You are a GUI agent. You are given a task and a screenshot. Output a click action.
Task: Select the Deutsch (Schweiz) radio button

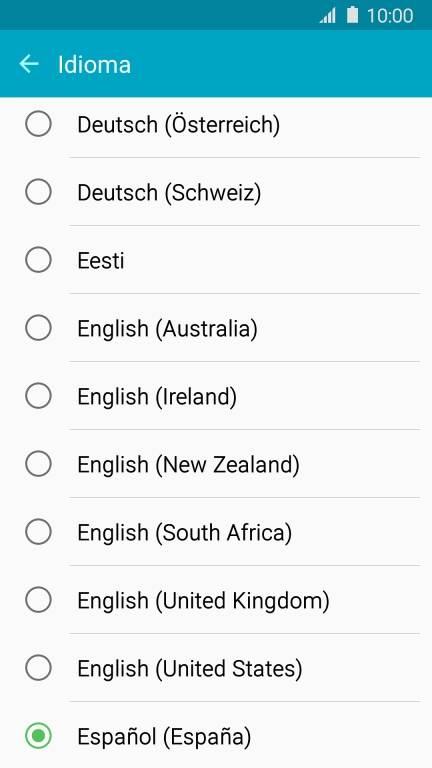[38, 192]
